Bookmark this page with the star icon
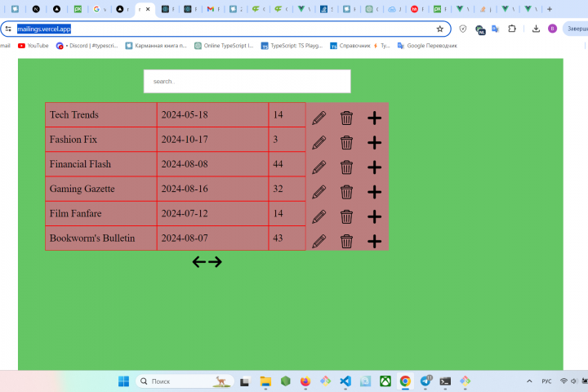 point(440,29)
